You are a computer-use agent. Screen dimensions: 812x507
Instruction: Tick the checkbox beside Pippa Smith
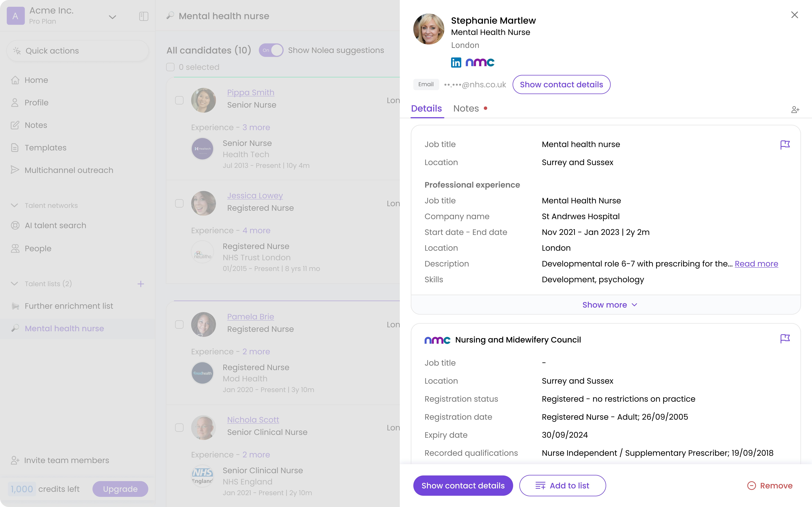click(179, 100)
